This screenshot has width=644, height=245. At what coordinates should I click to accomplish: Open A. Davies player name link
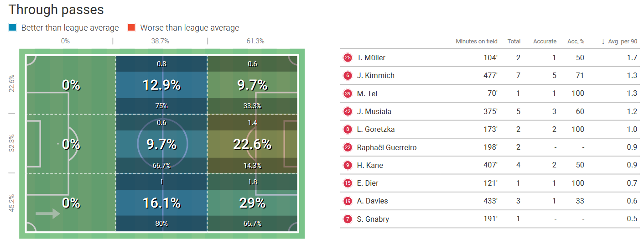372,201
